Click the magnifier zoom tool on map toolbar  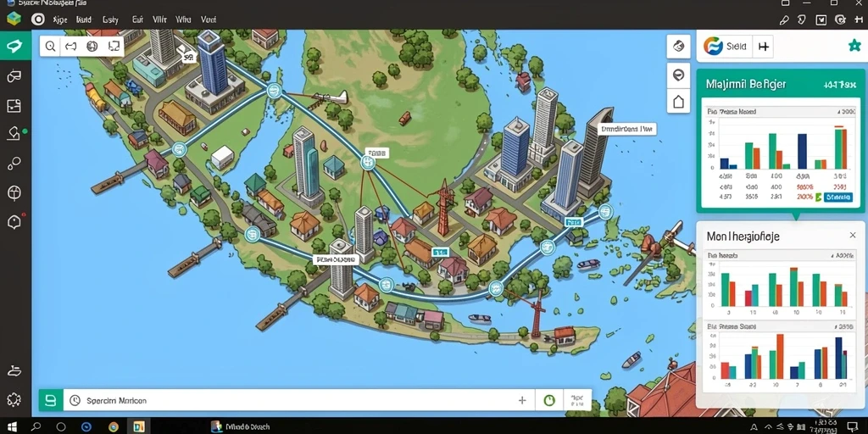(x=50, y=47)
